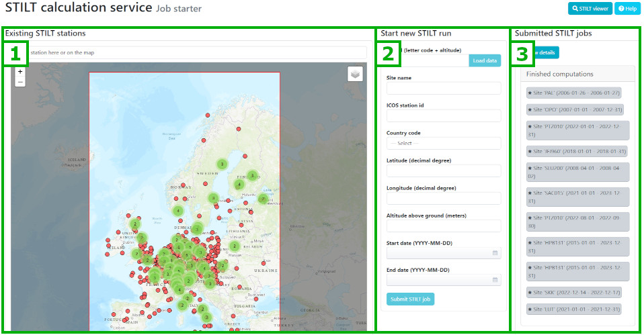Open the STILT viewer

[x=590, y=8]
